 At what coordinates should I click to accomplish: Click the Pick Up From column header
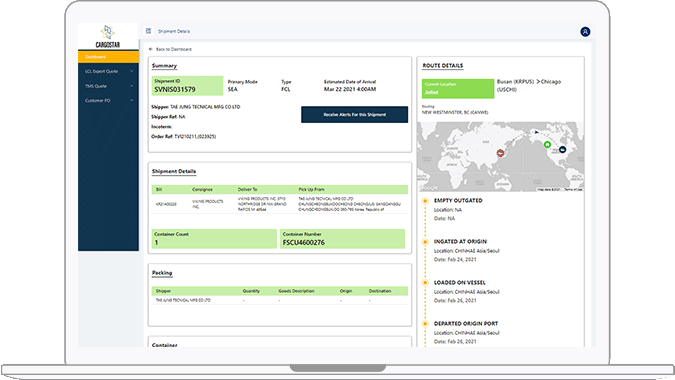tap(312, 189)
